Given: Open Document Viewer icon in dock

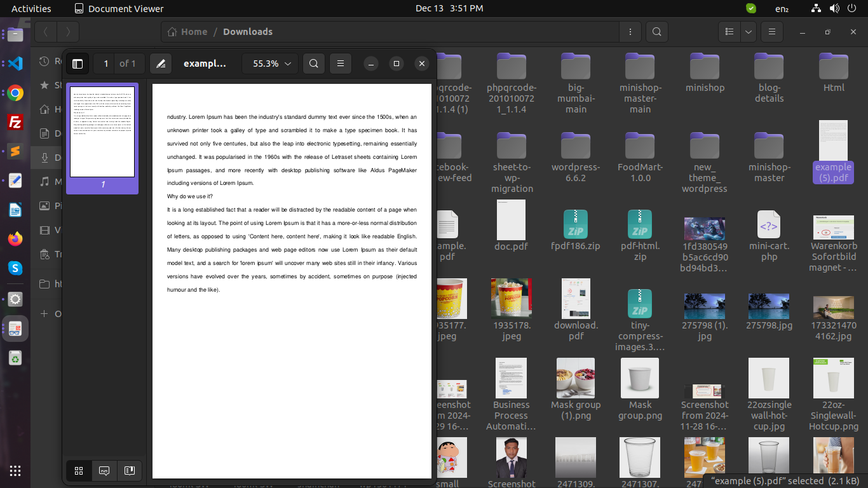Looking at the screenshot, I should pos(15,329).
